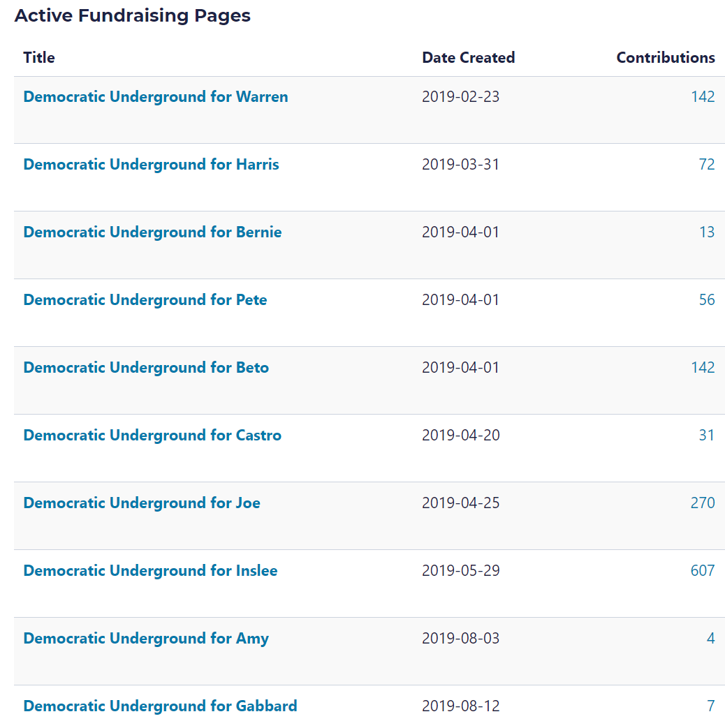The image size is (725, 728).
Task: Open Democratic Underground for Pete page
Action: pos(145,300)
